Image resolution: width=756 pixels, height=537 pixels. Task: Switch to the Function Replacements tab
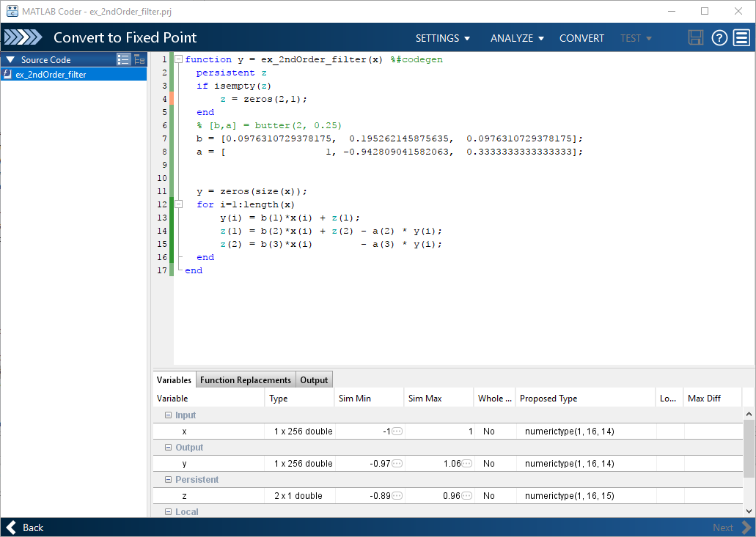246,380
